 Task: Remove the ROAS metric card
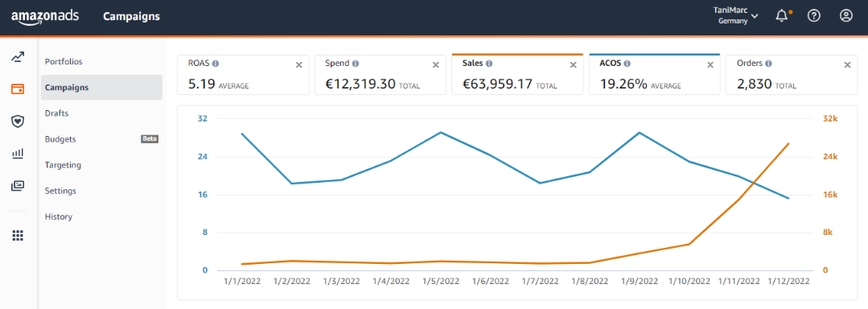pos(299,65)
